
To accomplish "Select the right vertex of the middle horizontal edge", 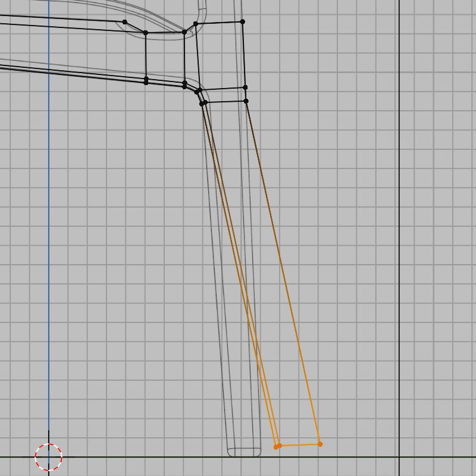I will pyautogui.click(x=245, y=87).
